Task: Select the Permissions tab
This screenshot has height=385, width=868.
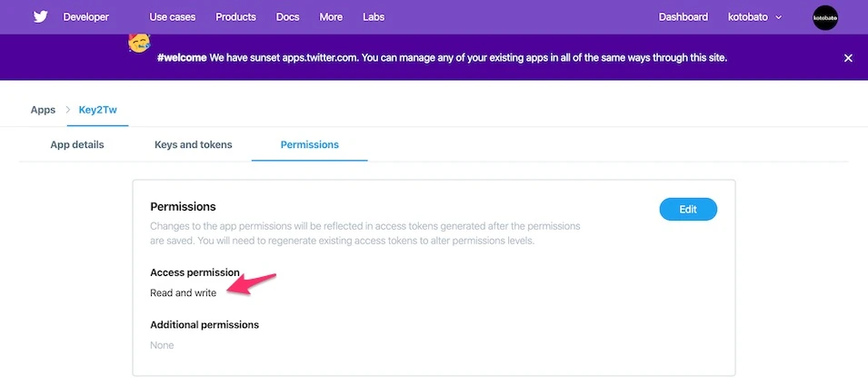Action: point(309,145)
